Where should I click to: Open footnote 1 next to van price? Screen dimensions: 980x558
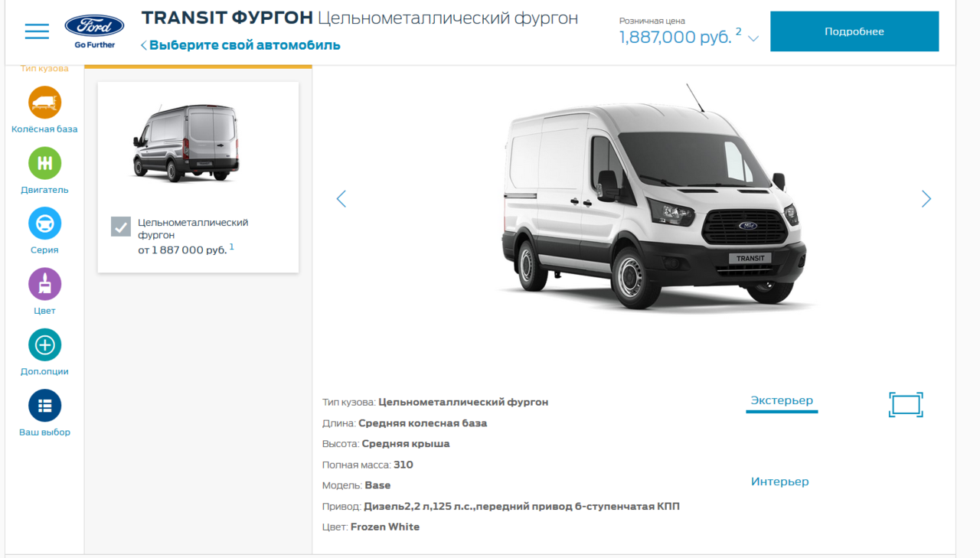pyautogui.click(x=232, y=246)
